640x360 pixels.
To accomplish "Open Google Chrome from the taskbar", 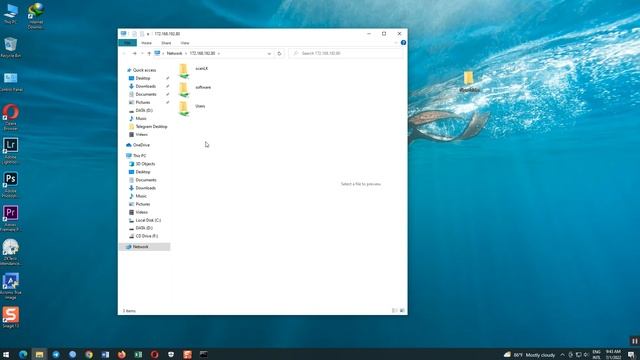I will tap(89, 354).
